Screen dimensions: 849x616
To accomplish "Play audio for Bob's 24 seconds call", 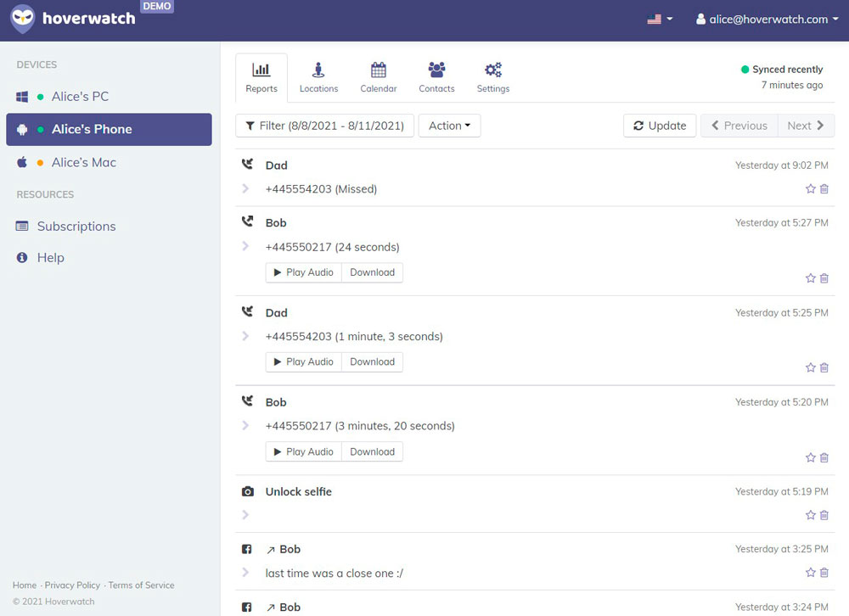I will coord(303,272).
